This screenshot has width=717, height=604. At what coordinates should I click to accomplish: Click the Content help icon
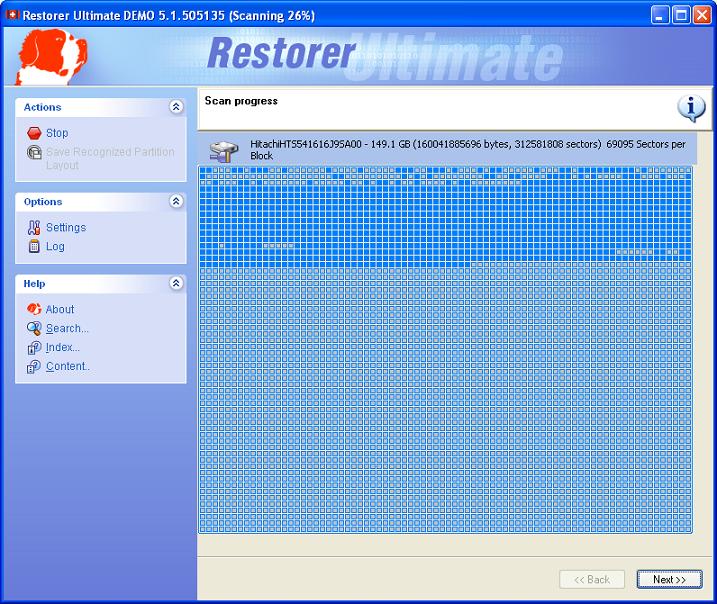(34, 367)
